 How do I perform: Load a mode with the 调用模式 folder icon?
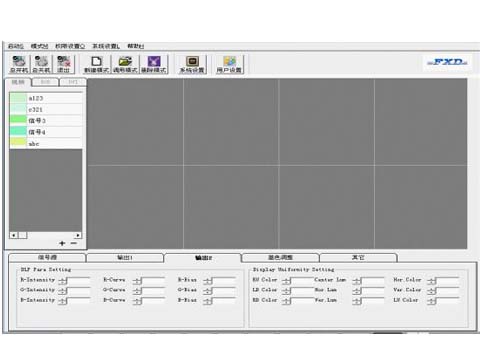point(125,64)
